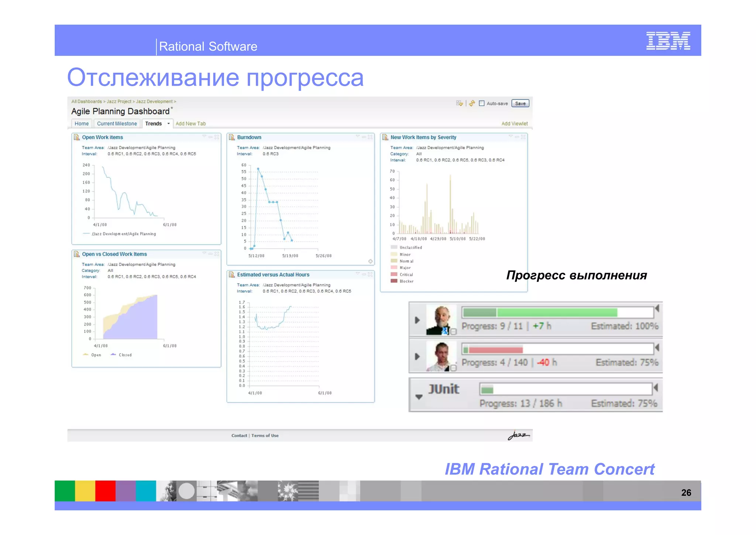Click the Open legend entry in Open vs Closed chart

pos(92,355)
